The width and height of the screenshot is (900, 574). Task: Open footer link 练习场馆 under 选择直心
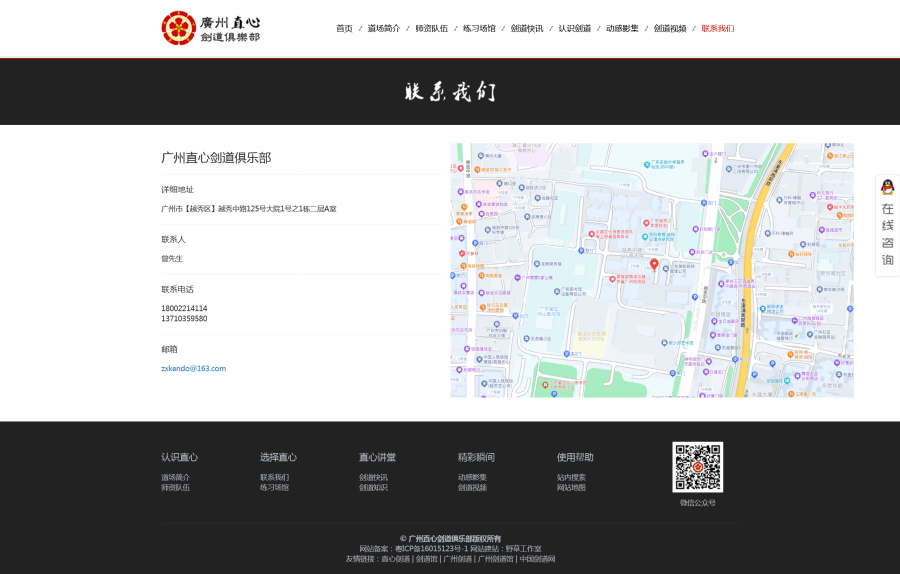click(274, 487)
